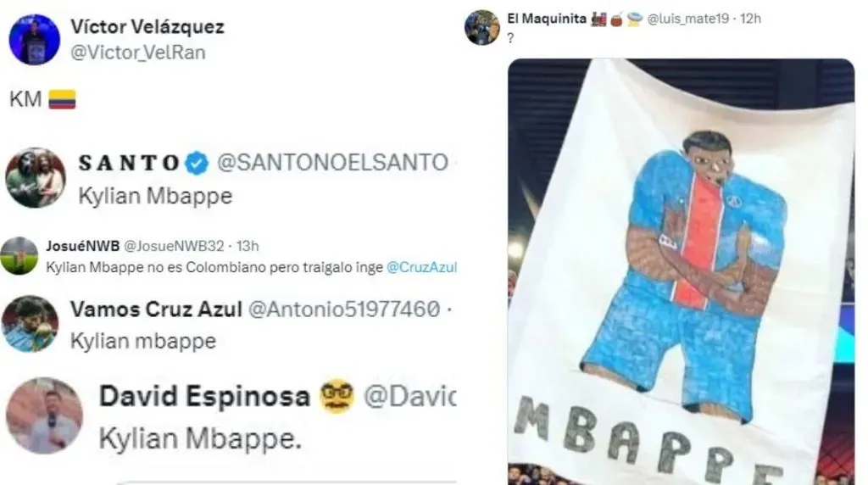
Task: Open the Mbappe banner drawing image
Action: [x=681, y=272]
